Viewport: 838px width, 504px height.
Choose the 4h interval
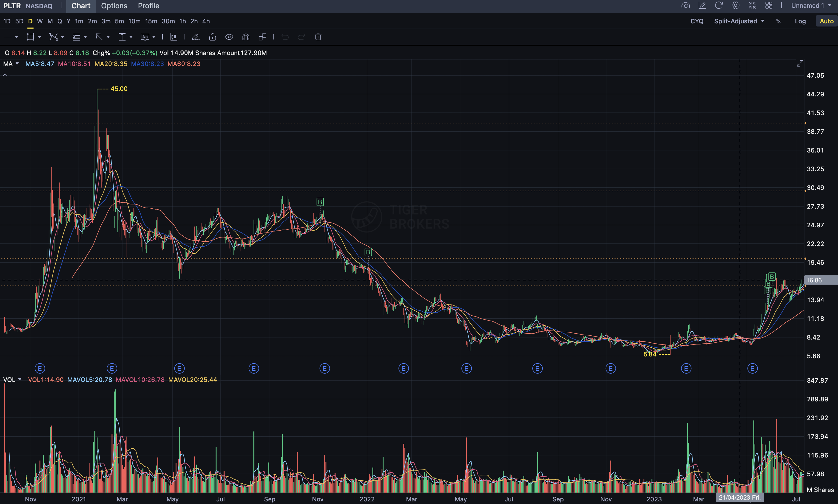(x=206, y=21)
